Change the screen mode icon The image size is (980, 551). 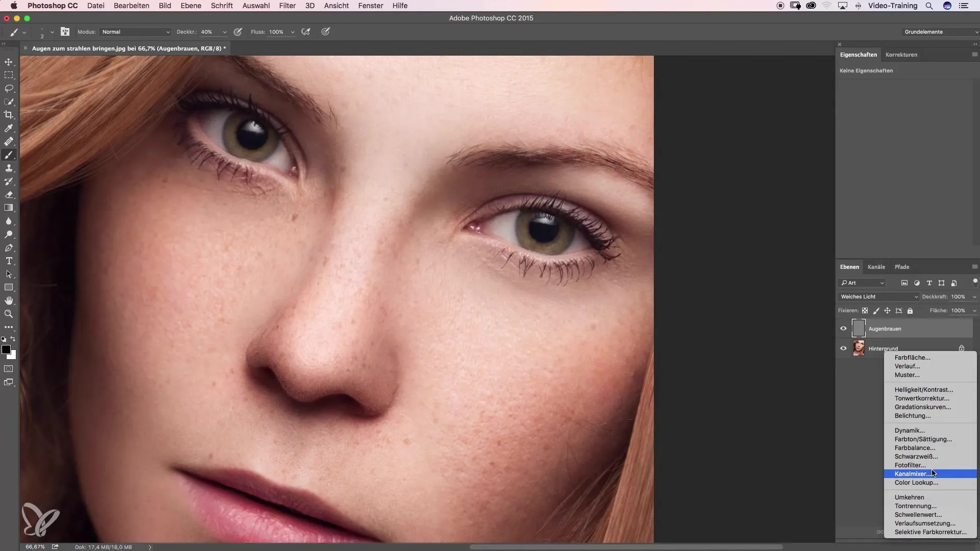[9, 382]
